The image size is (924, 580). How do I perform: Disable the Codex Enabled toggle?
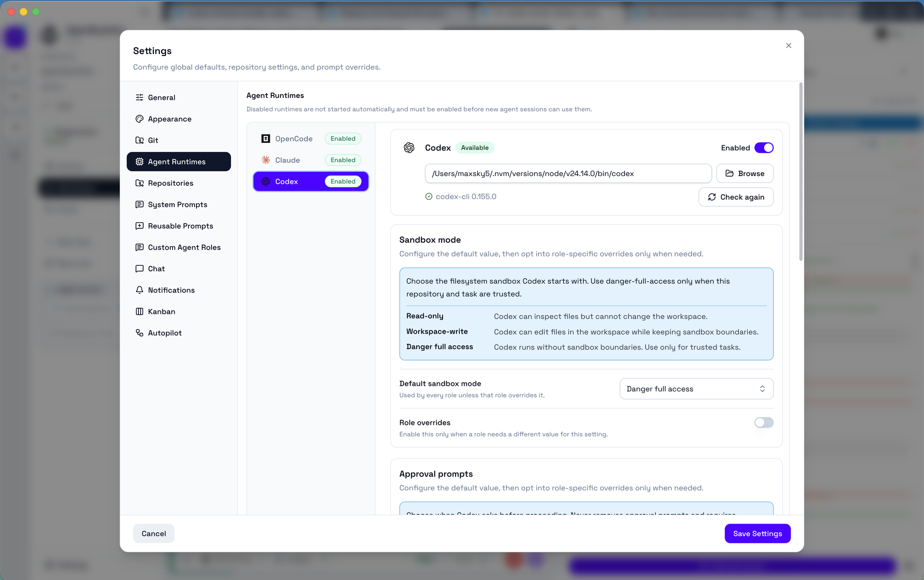point(764,147)
